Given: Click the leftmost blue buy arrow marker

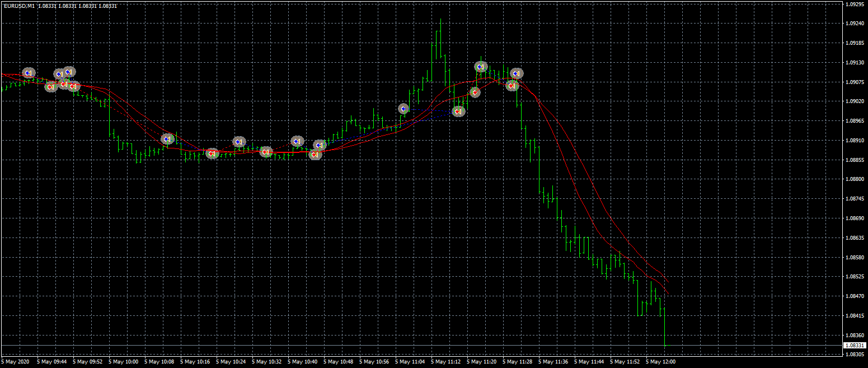Looking at the screenshot, I should tap(29, 73).
